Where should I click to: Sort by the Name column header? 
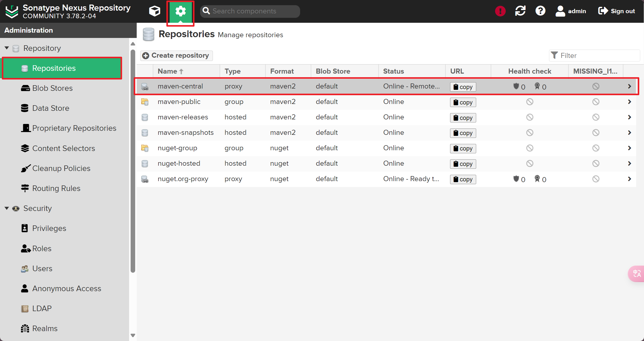pos(186,71)
